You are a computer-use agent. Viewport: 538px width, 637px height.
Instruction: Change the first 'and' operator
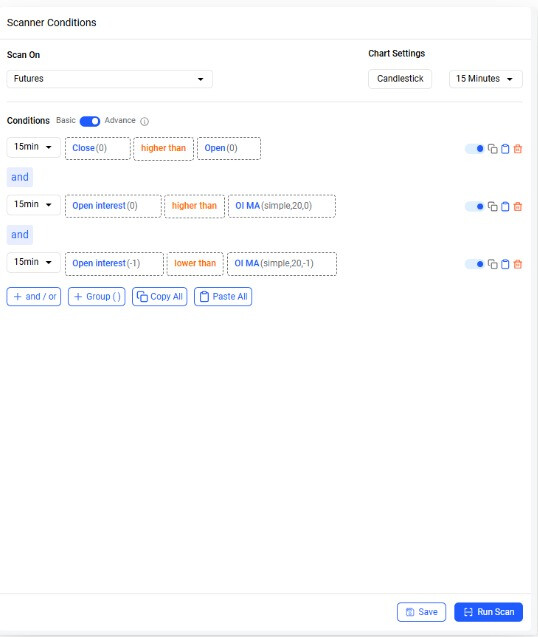[20, 177]
